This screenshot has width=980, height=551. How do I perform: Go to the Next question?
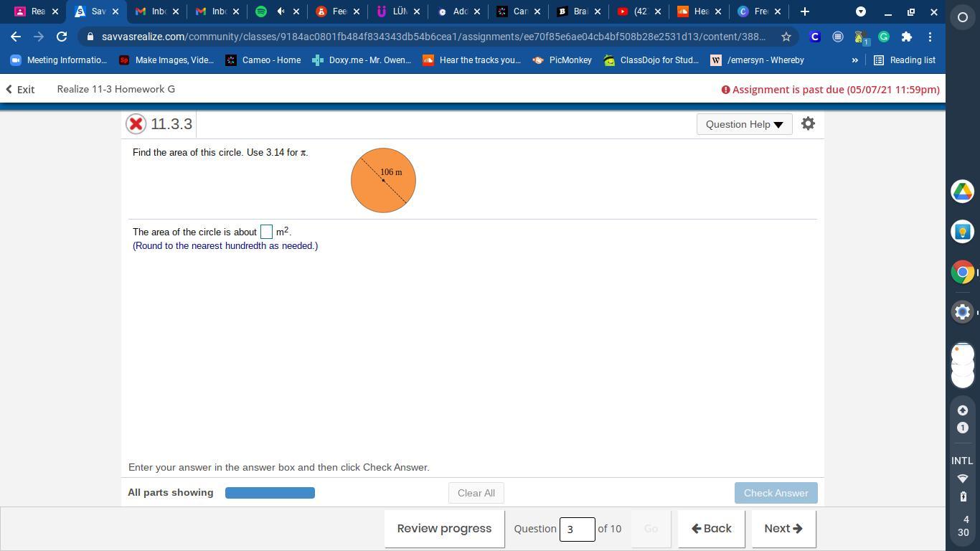tap(783, 529)
